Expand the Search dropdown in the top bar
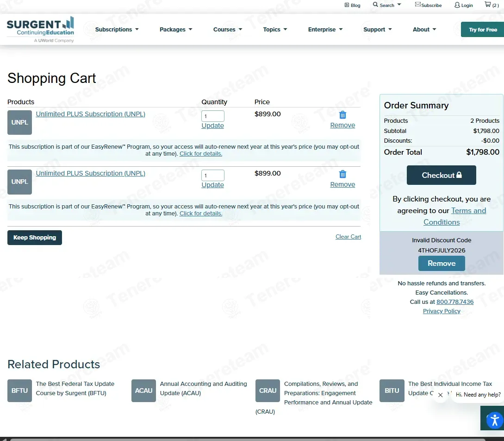 tap(387, 5)
